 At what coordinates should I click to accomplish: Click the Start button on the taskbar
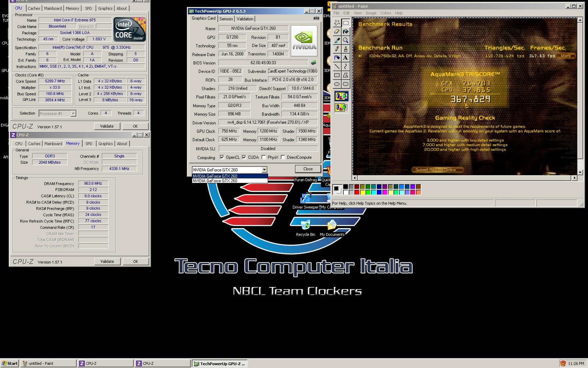(x=10, y=363)
